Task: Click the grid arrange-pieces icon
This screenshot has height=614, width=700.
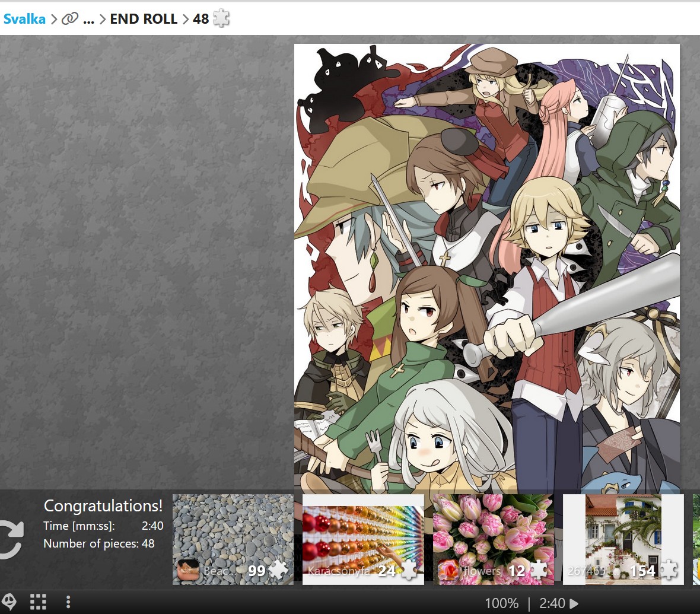Action: point(39,602)
